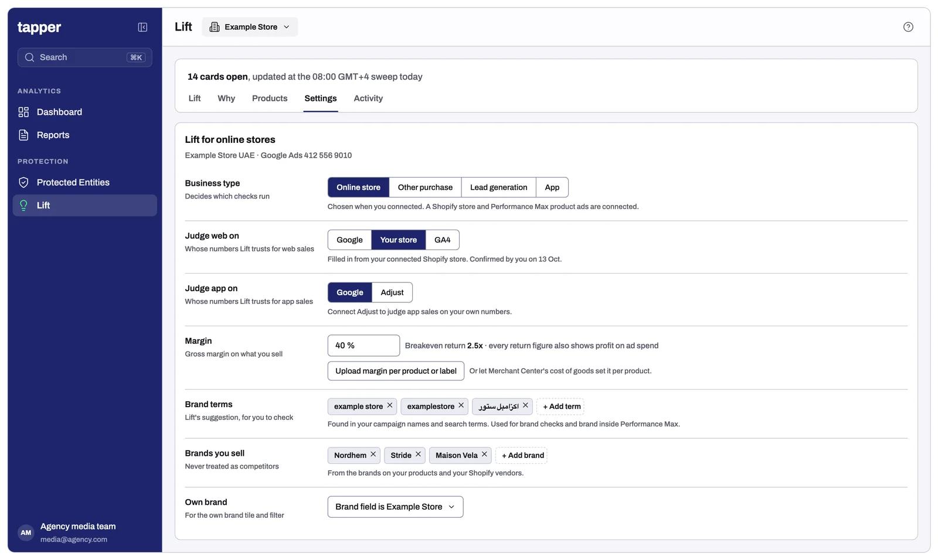Judge app on Google
938x560 pixels.
point(350,292)
